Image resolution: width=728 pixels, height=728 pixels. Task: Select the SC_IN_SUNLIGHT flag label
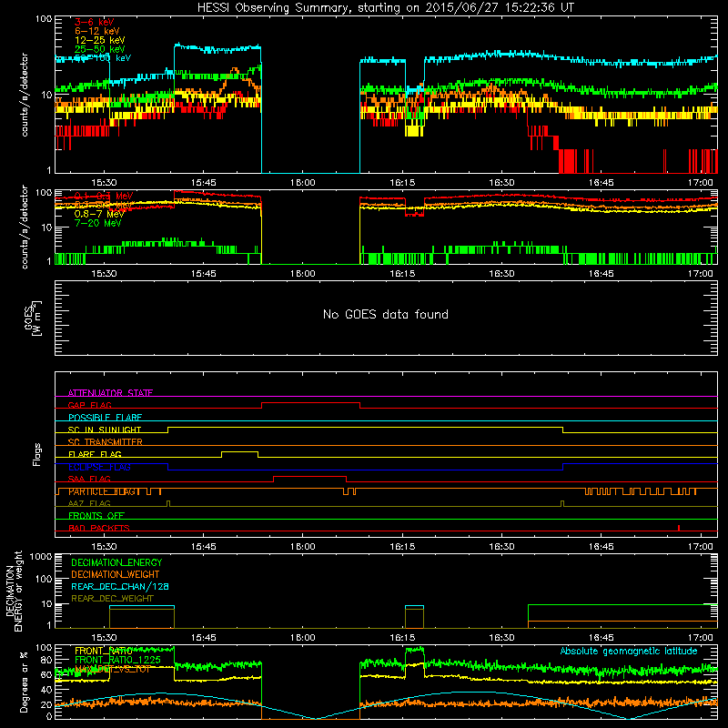(105, 430)
